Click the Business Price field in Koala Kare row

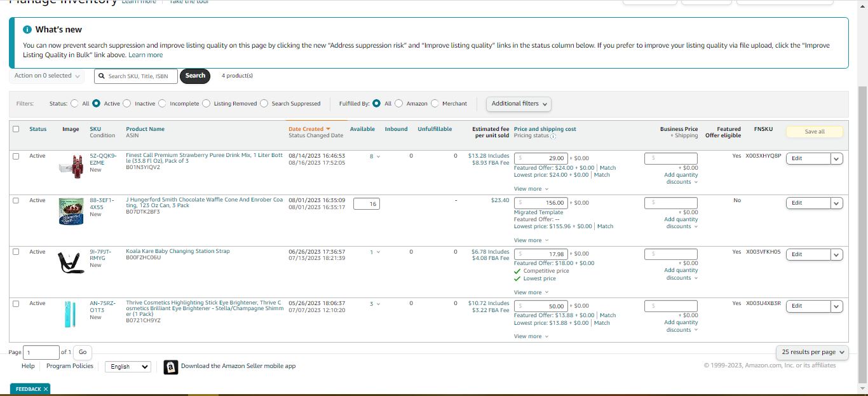670,254
